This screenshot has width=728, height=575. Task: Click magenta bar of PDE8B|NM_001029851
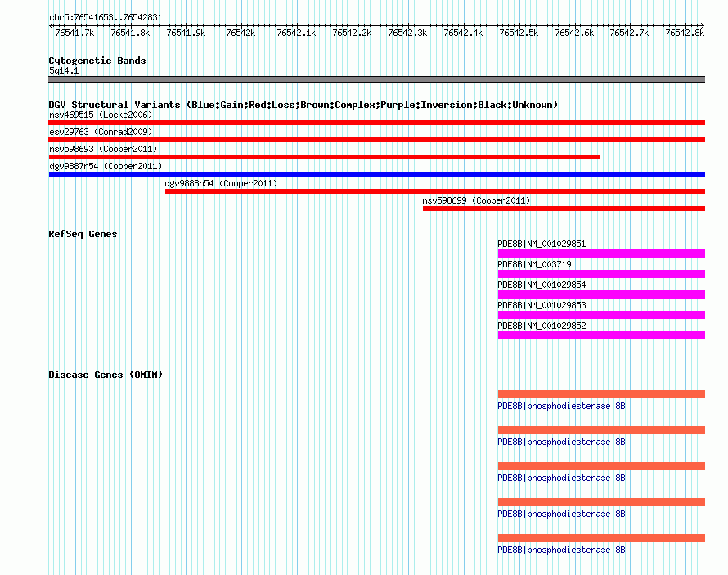coord(601,254)
